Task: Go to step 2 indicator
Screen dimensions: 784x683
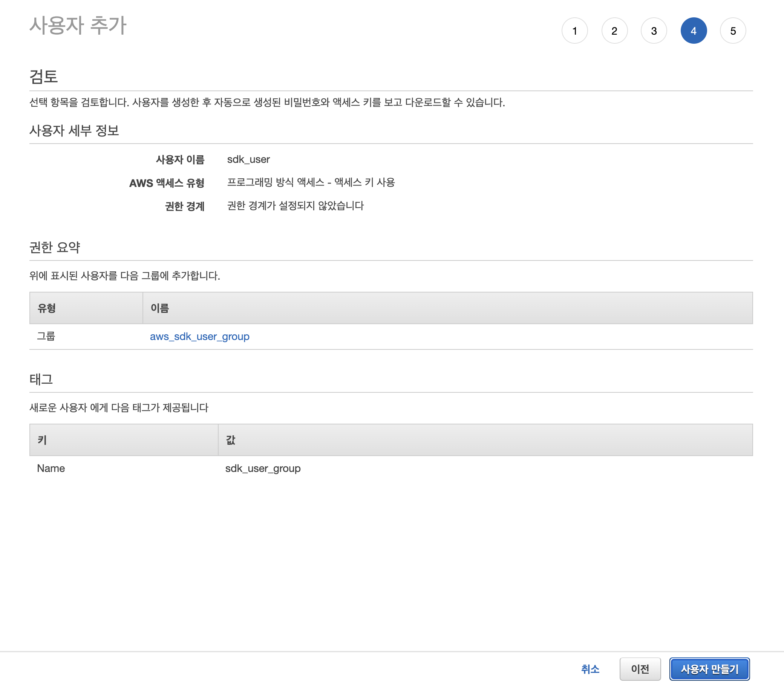Action: (614, 31)
